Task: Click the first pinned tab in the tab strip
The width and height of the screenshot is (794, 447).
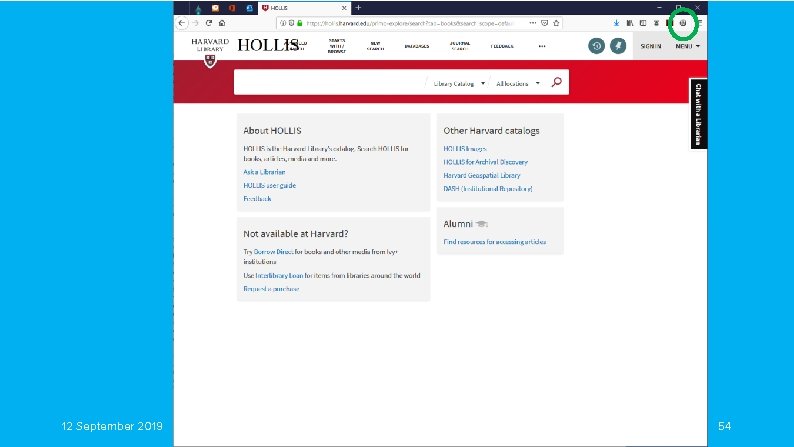Action: [x=198, y=9]
